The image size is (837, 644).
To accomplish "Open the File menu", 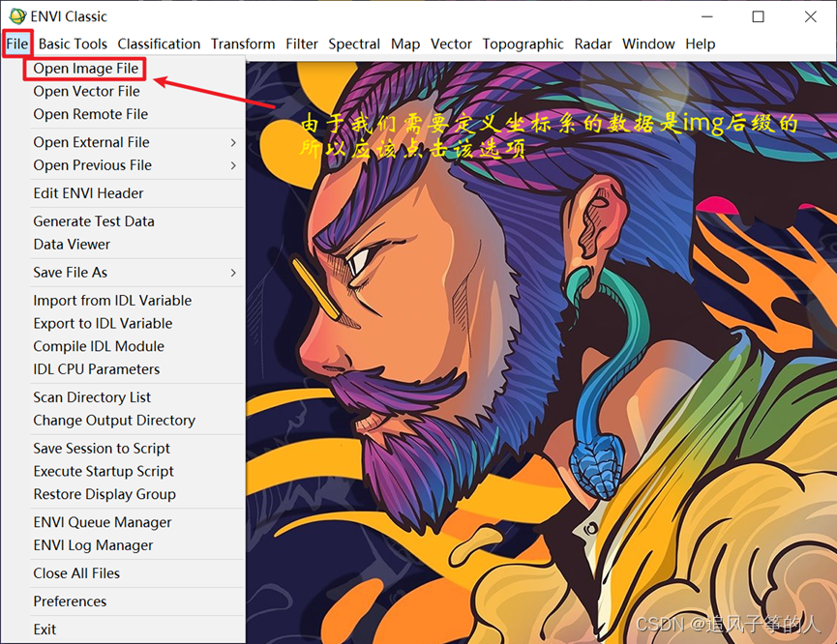I will 17,44.
